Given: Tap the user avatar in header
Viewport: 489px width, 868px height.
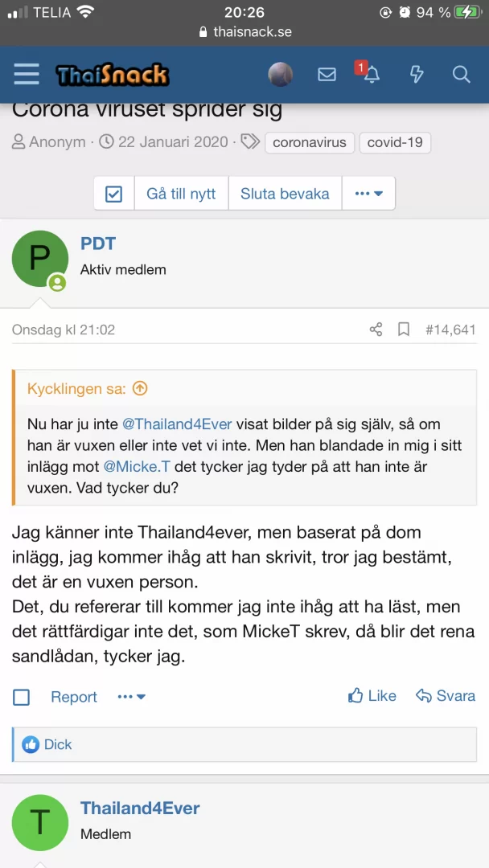Looking at the screenshot, I should pyautogui.click(x=280, y=75).
